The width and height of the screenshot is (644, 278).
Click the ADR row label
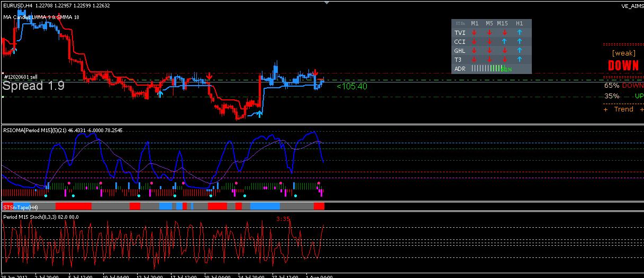[460, 69]
